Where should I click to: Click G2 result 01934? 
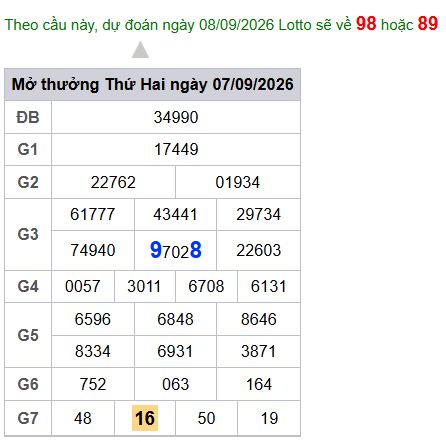pyautogui.click(x=238, y=182)
